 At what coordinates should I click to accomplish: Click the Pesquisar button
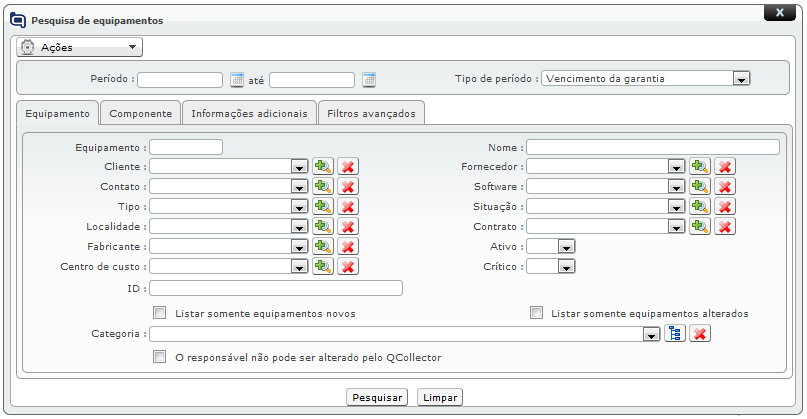[x=377, y=398]
